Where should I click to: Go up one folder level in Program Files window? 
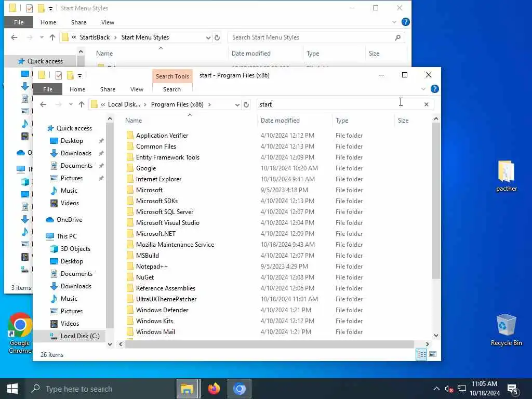(82, 104)
